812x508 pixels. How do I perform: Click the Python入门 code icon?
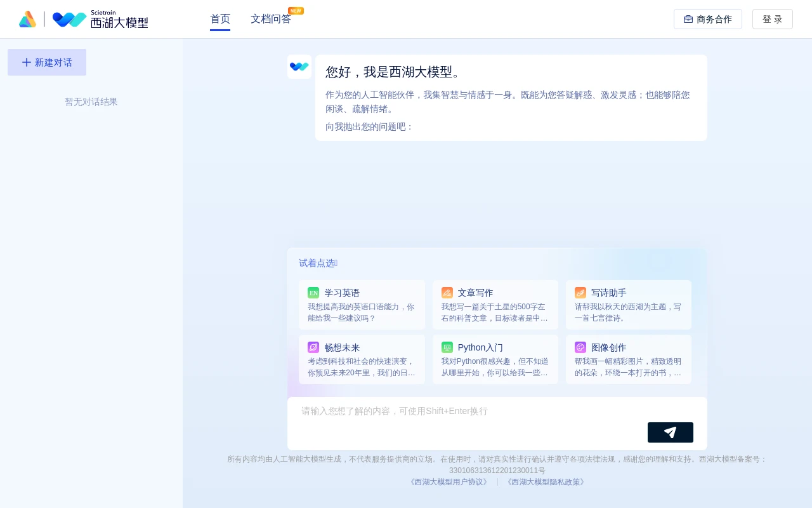(447, 347)
